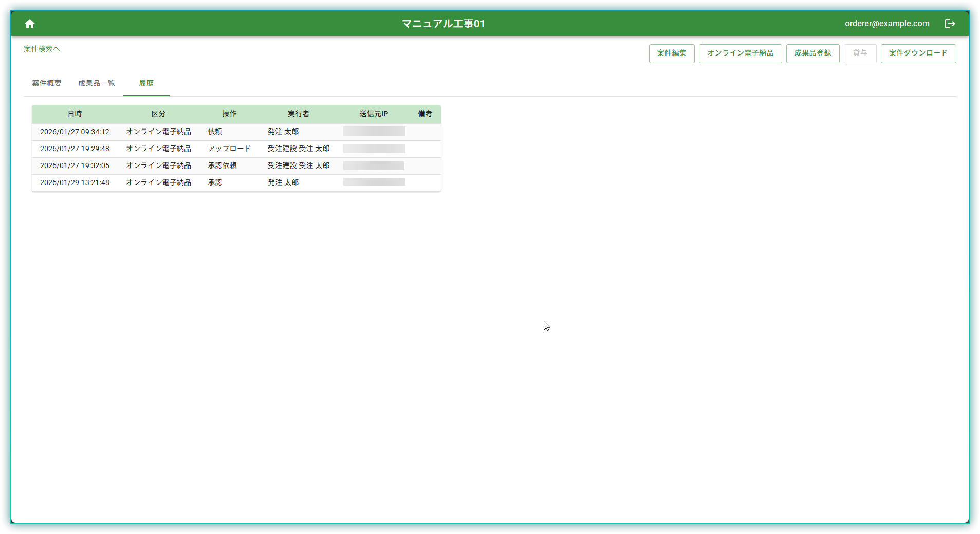
Task: Select the 2026/01/27 19:29:48 date cell
Action: coord(75,149)
